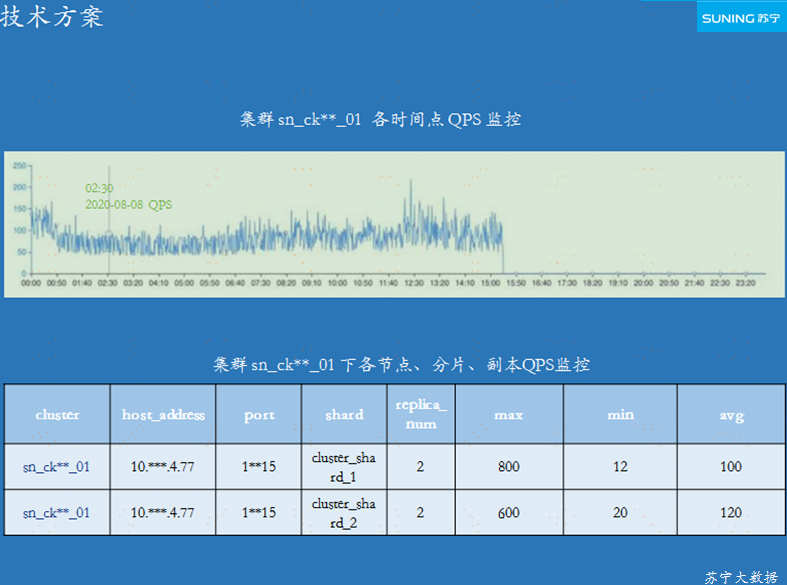This screenshot has height=585, width=787.
Task: Click the cluster_shard_1 cell
Action: [344, 467]
